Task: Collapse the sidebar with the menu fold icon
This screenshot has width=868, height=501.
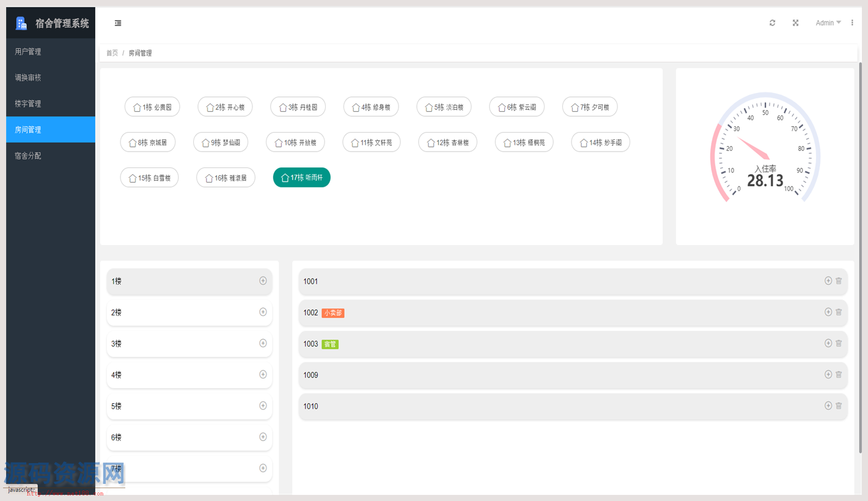Action: (x=118, y=23)
